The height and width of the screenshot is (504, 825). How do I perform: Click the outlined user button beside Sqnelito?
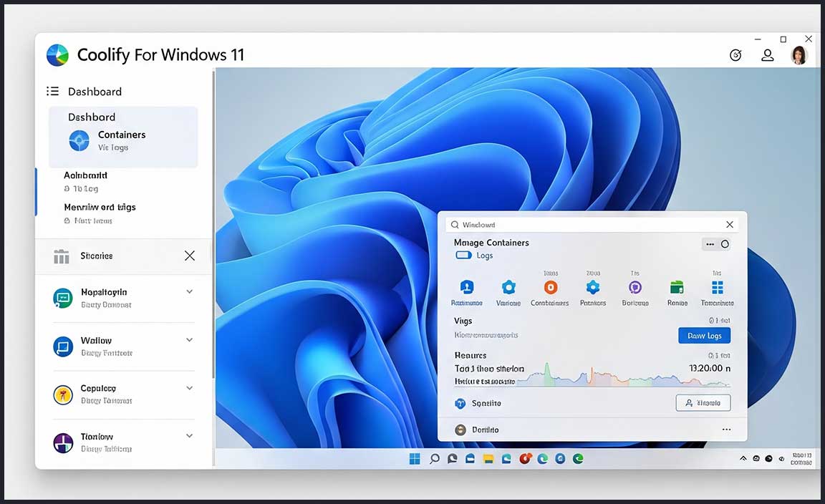click(x=703, y=403)
